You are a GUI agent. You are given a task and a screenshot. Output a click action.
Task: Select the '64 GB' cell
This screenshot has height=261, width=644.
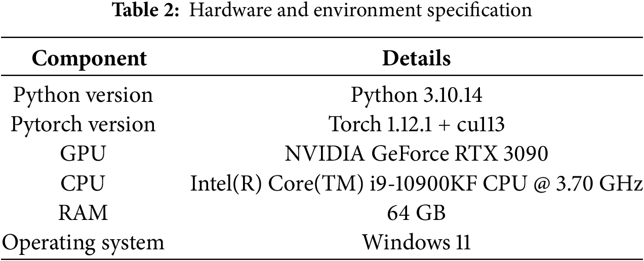[x=416, y=212]
